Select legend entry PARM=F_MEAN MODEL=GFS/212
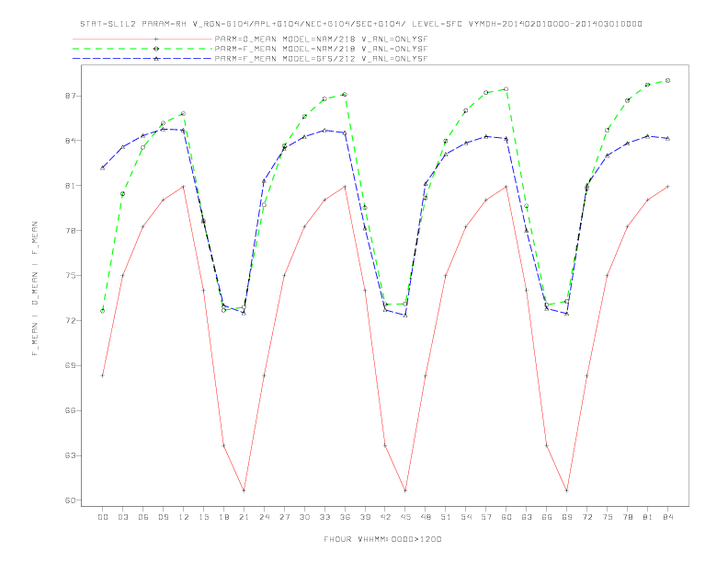This screenshot has width=728, height=563. [321, 59]
